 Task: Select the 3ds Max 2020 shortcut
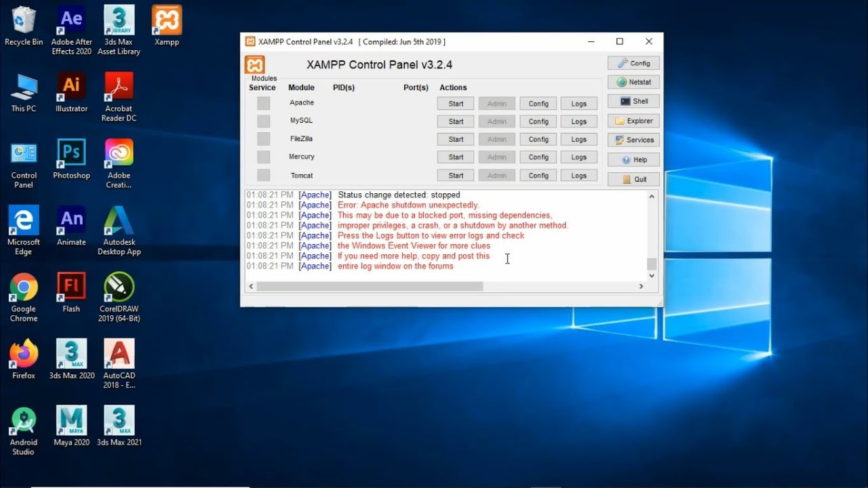click(71, 359)
